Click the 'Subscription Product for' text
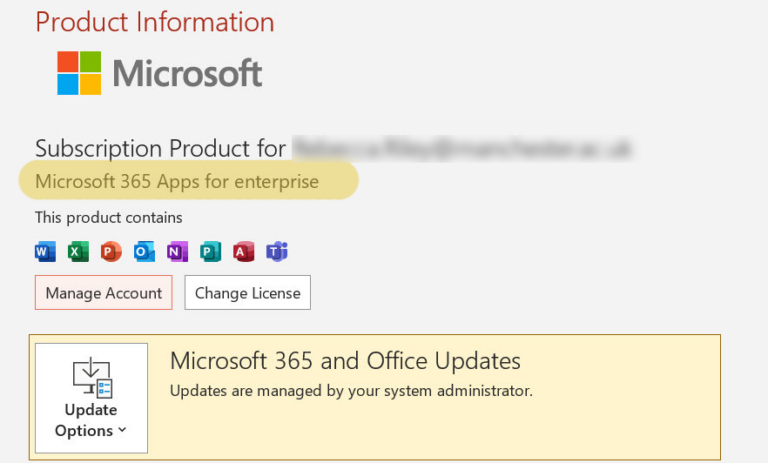The width and height of the screenshot is (768, 463). tap(160, 149)
